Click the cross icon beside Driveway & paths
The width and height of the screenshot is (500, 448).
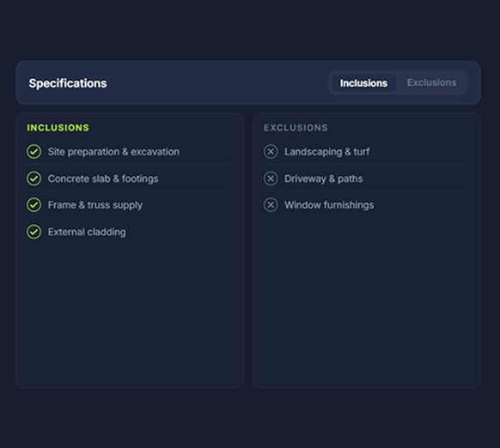pos(271,179)
